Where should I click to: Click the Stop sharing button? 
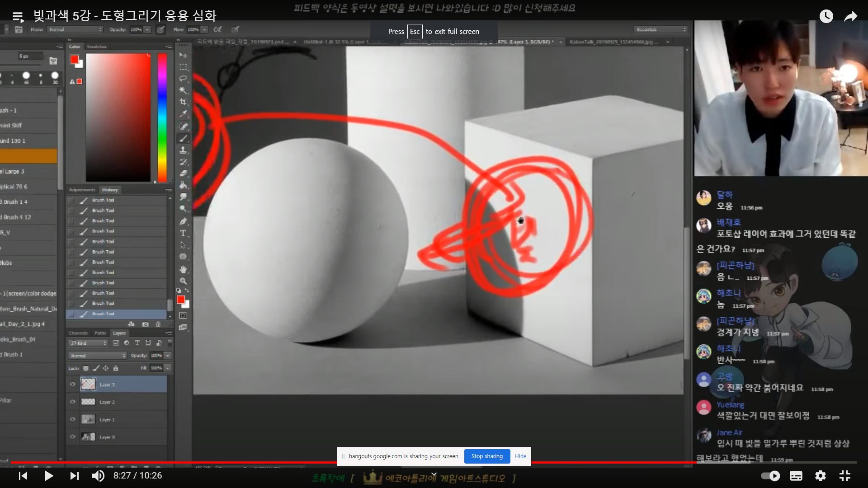point(487,456)
